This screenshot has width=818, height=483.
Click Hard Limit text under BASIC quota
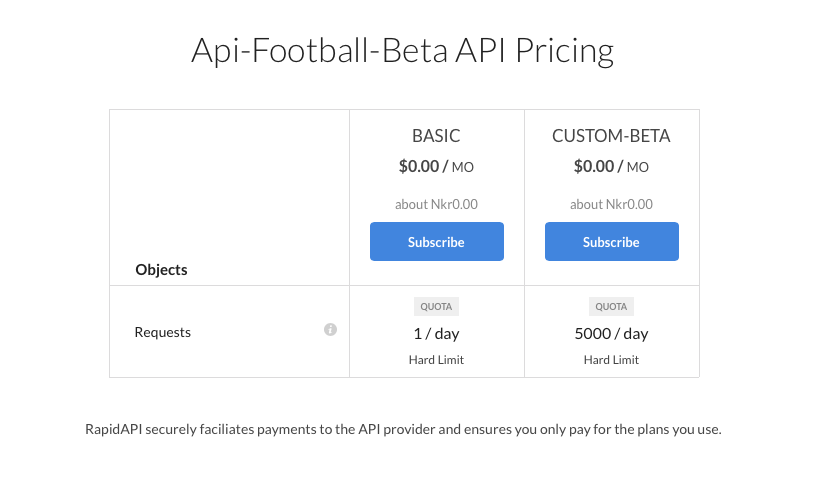coord(436,360)
